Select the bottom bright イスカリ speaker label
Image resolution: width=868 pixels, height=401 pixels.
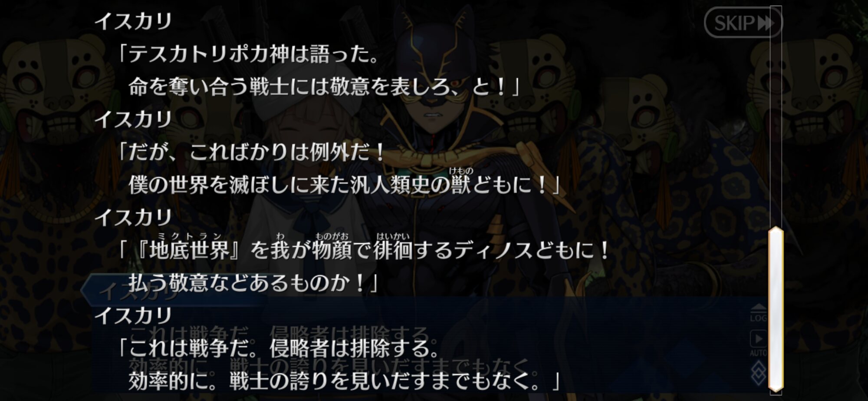tap(134, 315)
